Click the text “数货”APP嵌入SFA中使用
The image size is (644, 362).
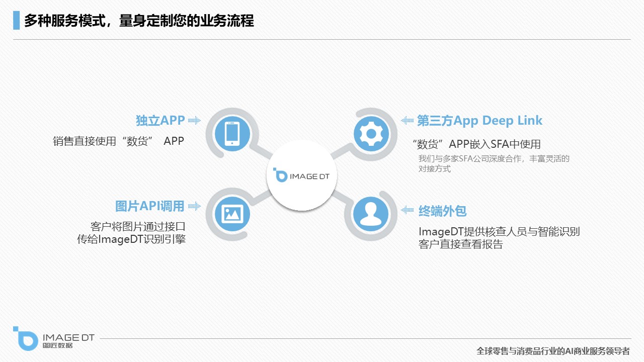pos(476,145)
